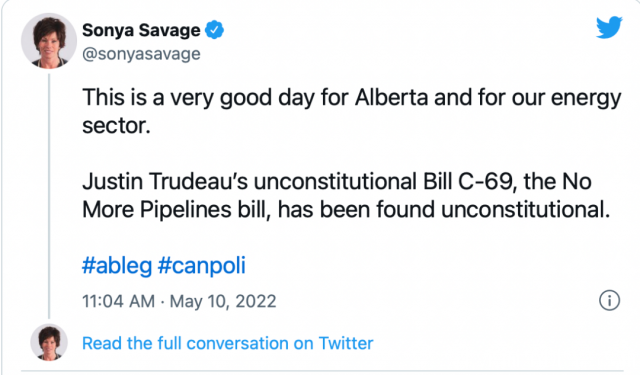Click the word 'Alberta' in the tweet

(x=392, y=98)
